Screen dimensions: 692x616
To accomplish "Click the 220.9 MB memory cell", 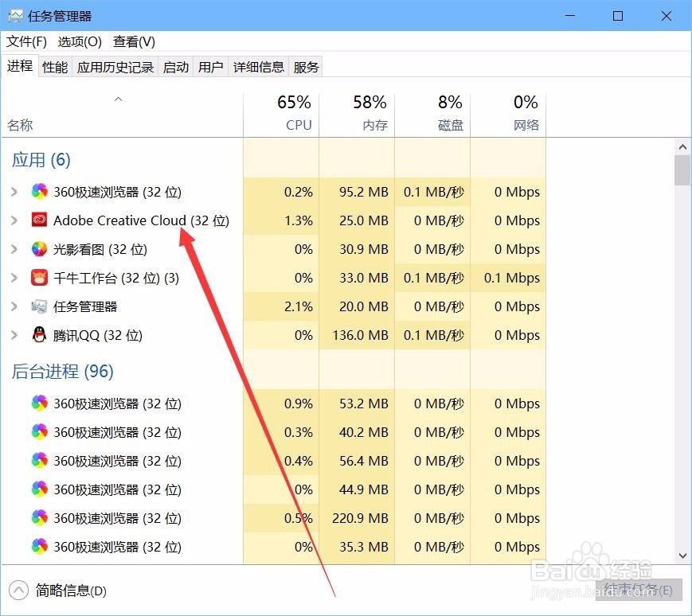I will 357,518.
